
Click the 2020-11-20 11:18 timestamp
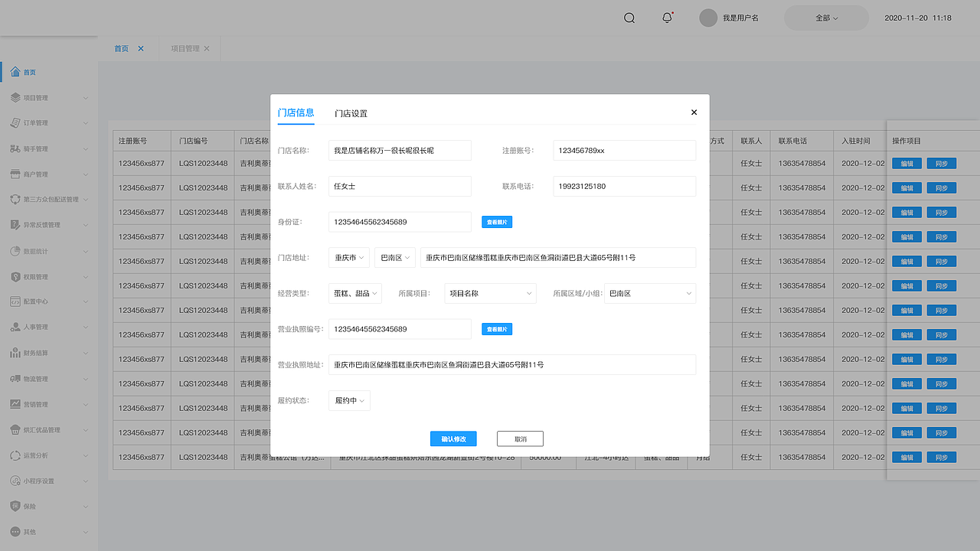(x=918, y=18)
